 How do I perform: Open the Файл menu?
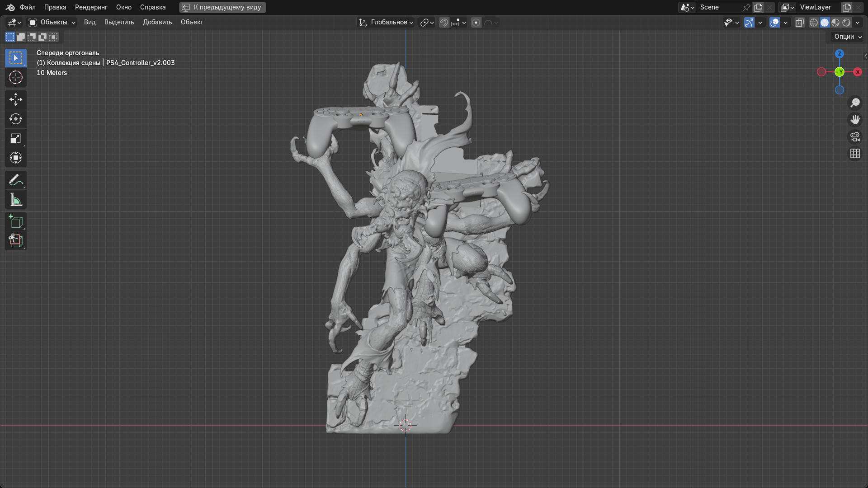28,7
